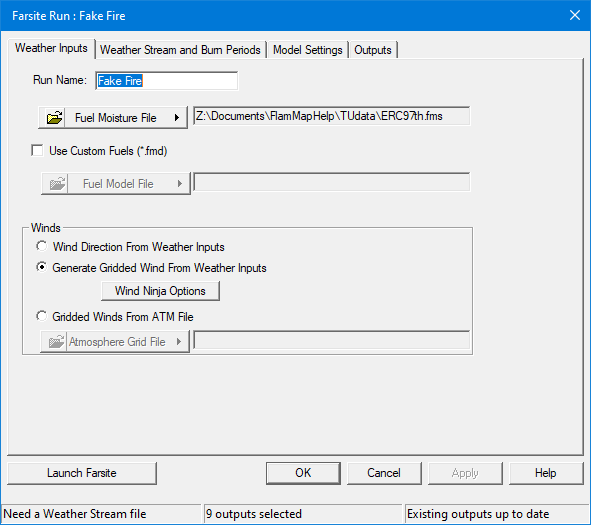Switch to the Weather Inputs tab
The height and width of the screenshot is (525, 591).
click(x=51, y=48)
